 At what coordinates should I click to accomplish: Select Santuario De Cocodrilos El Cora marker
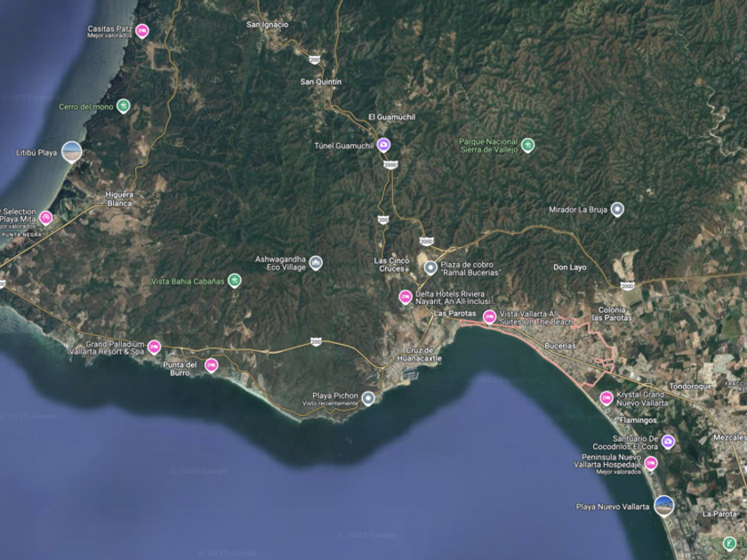tap(668, 442)
